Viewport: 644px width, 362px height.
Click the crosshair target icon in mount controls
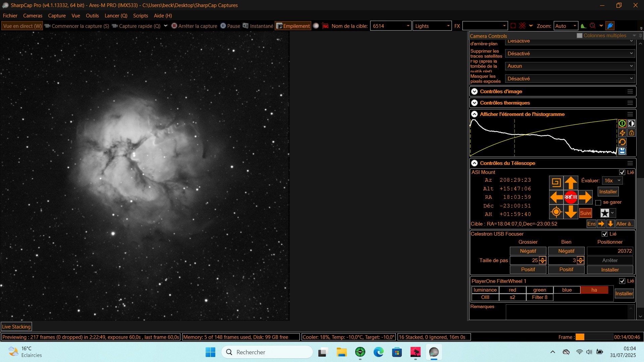[x=556, y=212]
